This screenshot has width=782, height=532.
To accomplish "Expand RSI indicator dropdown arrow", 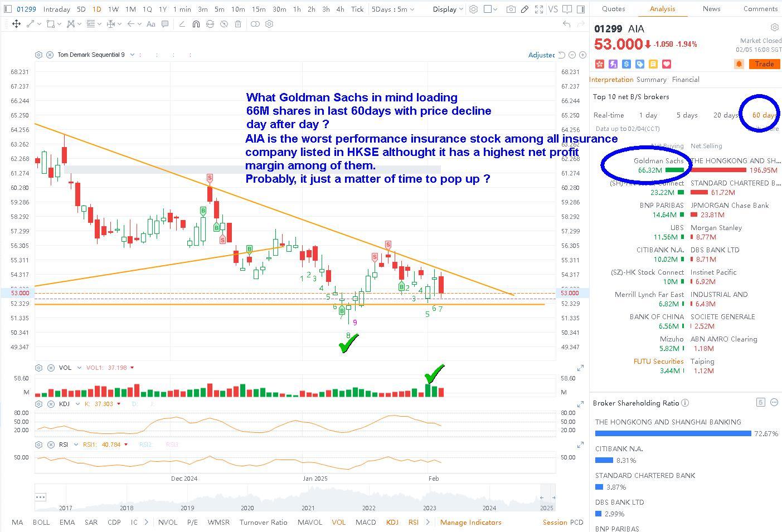I will pos(76,445).
